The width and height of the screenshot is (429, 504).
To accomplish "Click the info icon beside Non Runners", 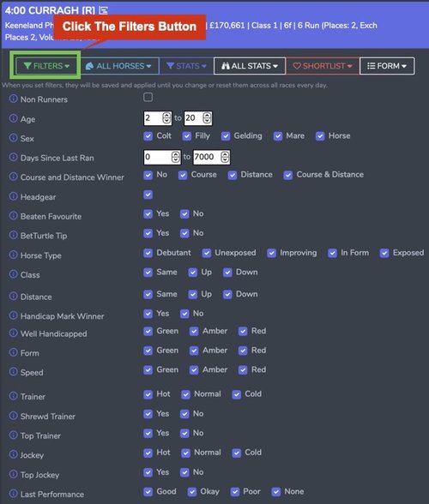I will pyautogui.click(x=13, y=99).
